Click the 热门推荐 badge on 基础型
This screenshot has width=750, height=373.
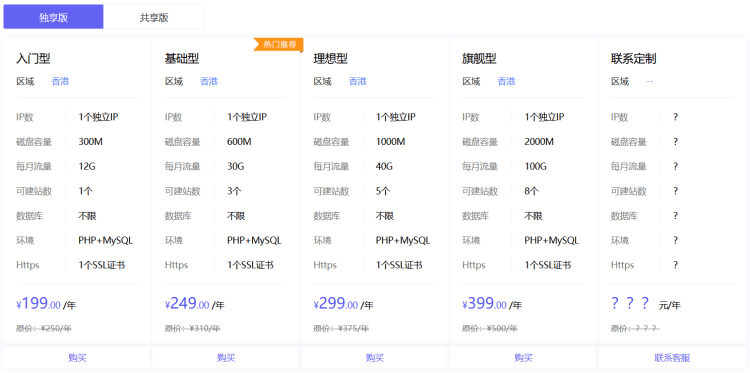pos(279,44)
